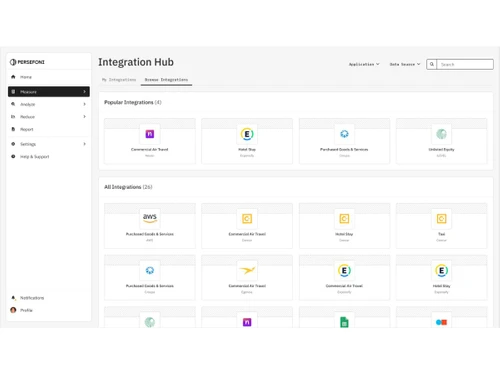Image resolution: width=500 pixels, height=375 pixels.
Task: Click the Concur Hotel Stay logo
Action: coord(344,219)
